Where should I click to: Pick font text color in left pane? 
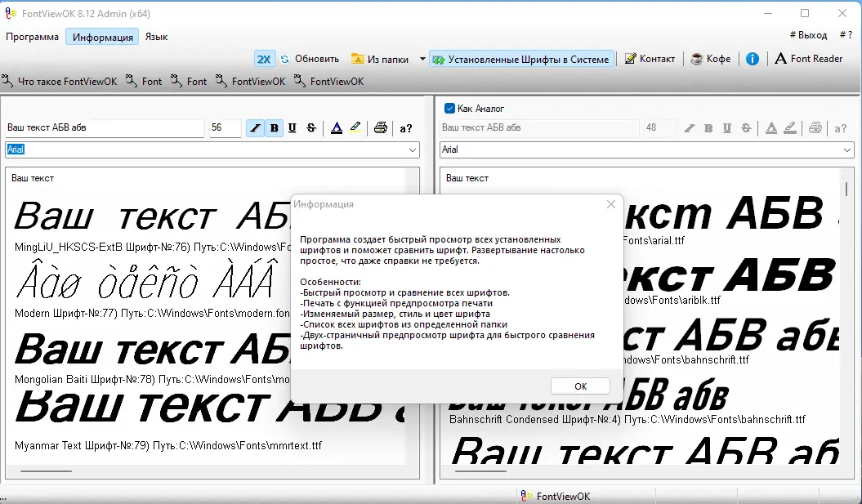coord(337,128)
